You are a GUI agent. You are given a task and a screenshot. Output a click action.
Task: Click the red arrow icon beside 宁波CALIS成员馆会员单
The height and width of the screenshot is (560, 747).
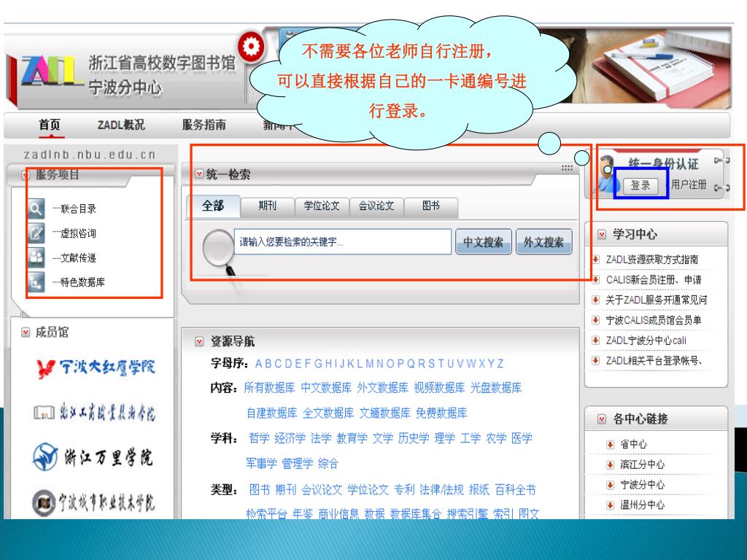(x=595, y=320)
